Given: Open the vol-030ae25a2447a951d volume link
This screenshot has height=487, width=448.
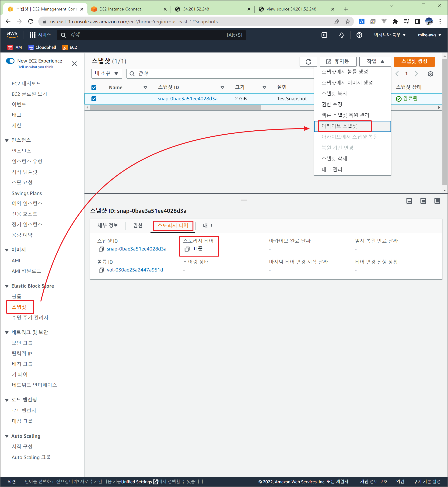Looking at the screenshot, I should click(135, 270).
